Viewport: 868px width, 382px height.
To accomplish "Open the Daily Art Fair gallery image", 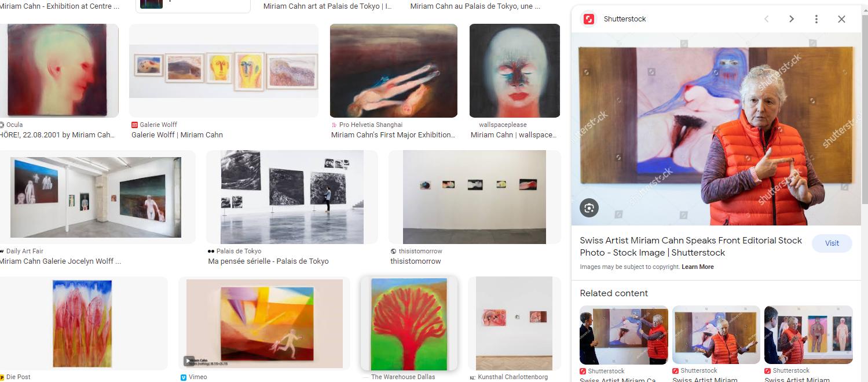I will 96,197.
